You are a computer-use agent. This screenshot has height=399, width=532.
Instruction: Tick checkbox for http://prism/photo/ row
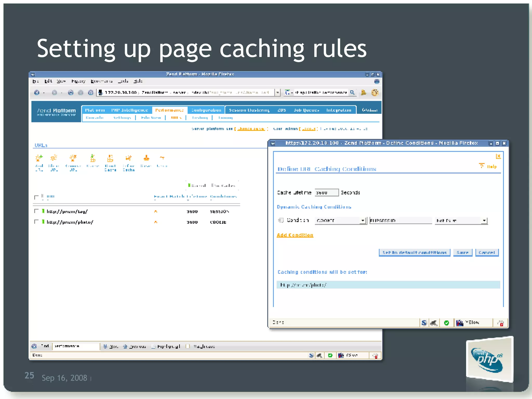[36, 222]
